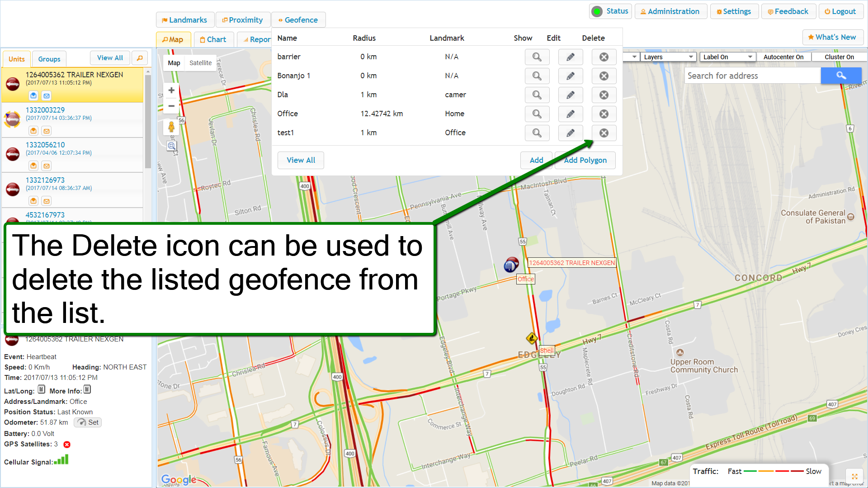The height and width of the screenshot is (488, 868).
Task: Click the Search for address field
Action: [x=752, y=76]
